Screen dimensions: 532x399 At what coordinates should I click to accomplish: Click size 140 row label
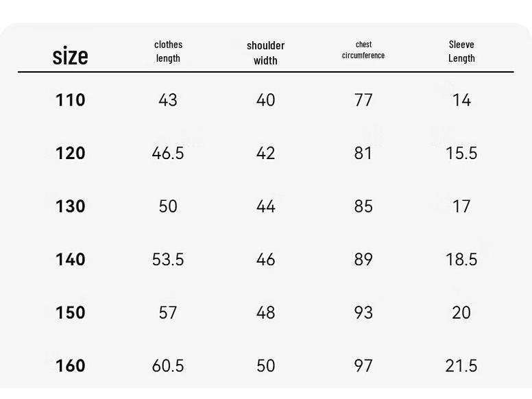pyautogui.click(x=70, y=259)
